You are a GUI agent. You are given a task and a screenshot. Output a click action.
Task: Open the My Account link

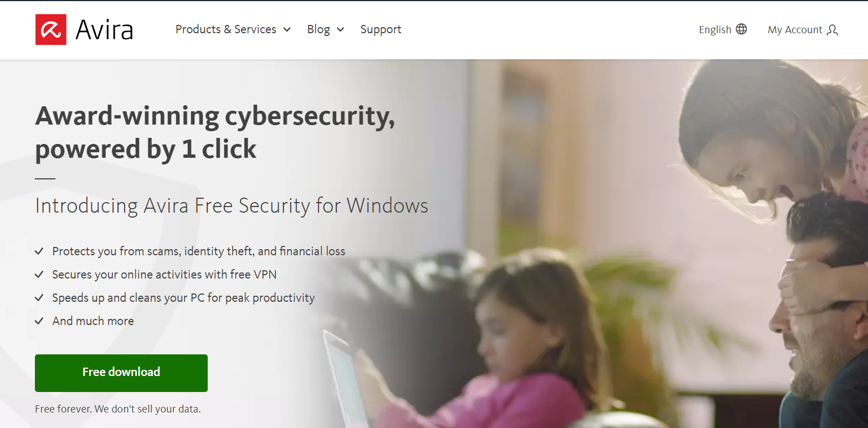point(803,30)
